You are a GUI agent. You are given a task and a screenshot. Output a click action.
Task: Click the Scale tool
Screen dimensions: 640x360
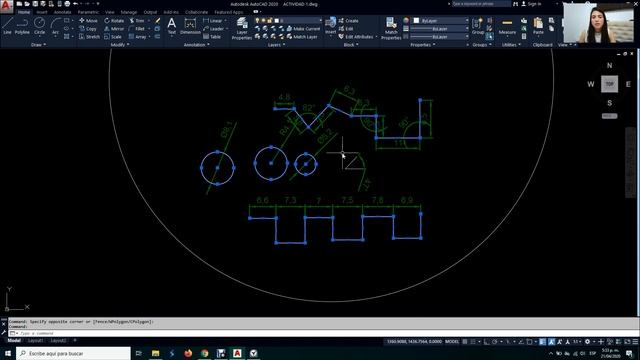pyautogui.click(x=113, y=37)
